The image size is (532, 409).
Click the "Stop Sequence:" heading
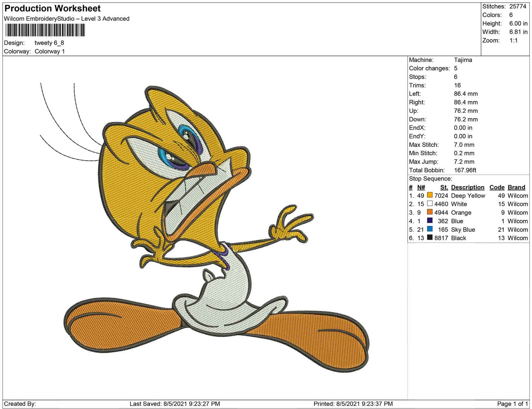pyautogui.click(x=431, y=179)
